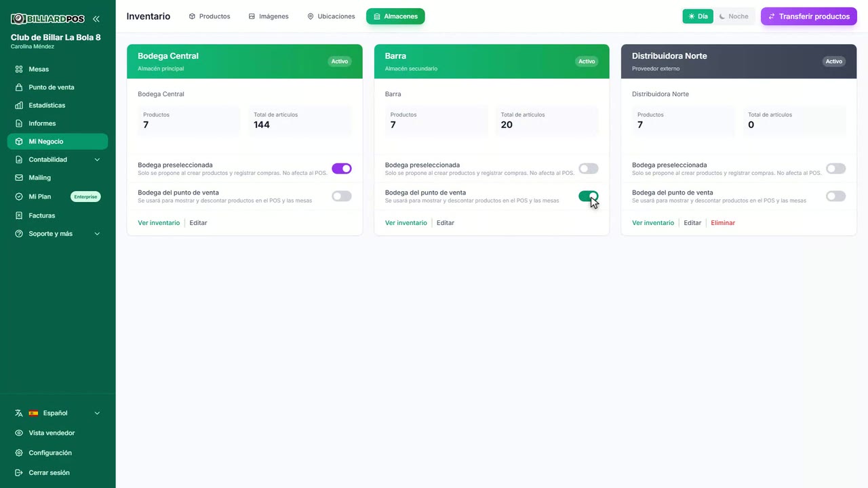Click Ver inventario for Barra
This screenshot has height=488, width=868.
coord(406,223)
